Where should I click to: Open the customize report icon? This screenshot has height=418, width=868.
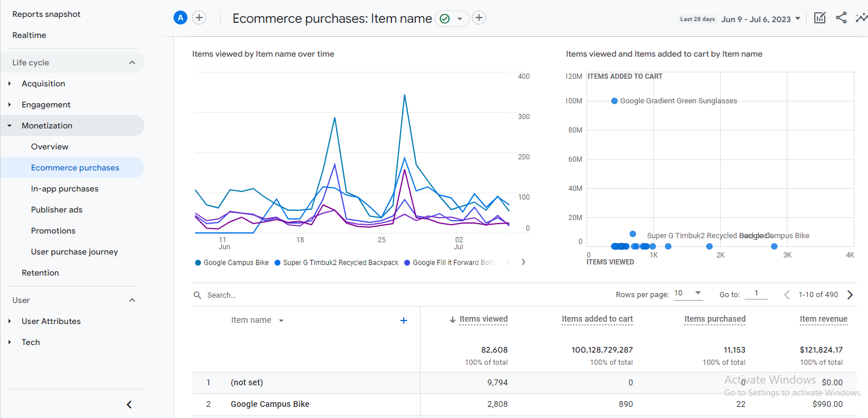click(x=820, y=18)
